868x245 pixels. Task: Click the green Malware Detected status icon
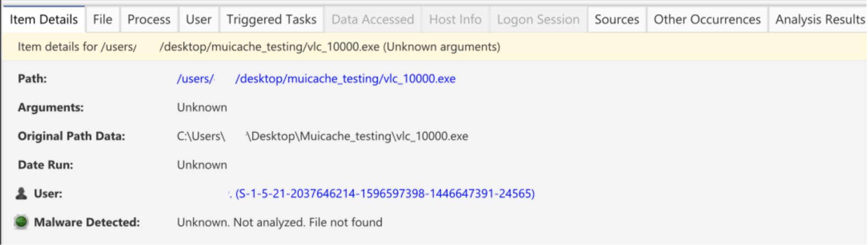[x=20, y=222]
